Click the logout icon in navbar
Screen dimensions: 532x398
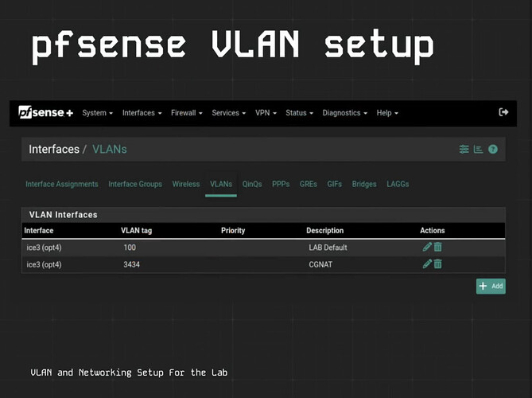[x=503, y=112]
